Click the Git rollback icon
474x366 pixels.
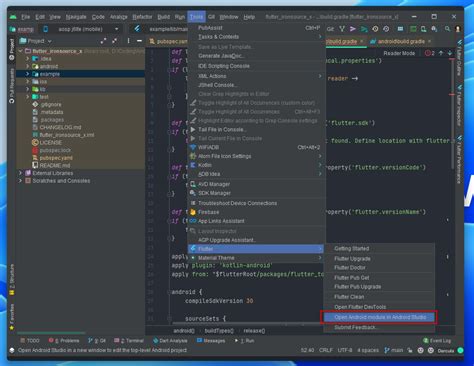coord(386,29)
